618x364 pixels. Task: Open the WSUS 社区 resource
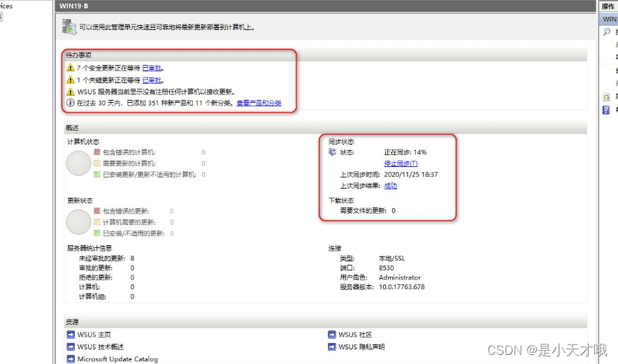[x=355, y=335]
